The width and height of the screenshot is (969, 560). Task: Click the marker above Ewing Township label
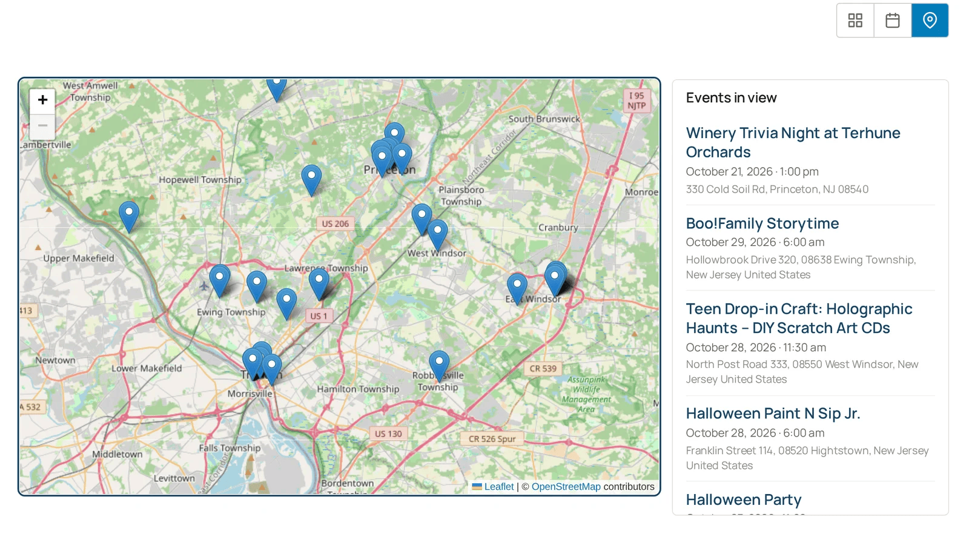click(257, 286)
